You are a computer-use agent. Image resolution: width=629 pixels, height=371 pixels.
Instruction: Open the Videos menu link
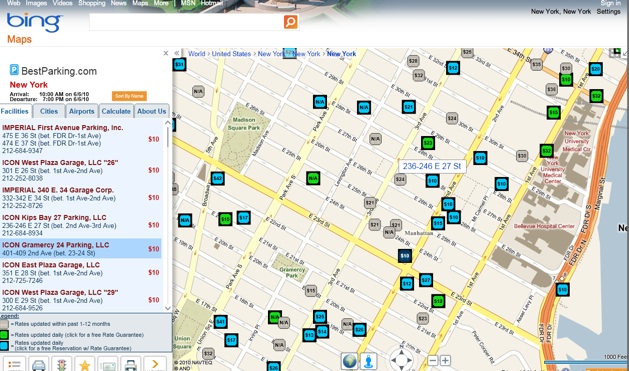point(63,3)
